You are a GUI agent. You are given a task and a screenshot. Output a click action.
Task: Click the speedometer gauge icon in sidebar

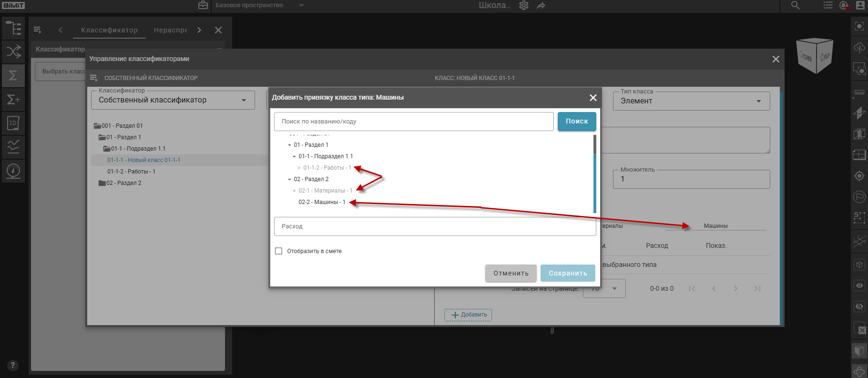point(13,170)
